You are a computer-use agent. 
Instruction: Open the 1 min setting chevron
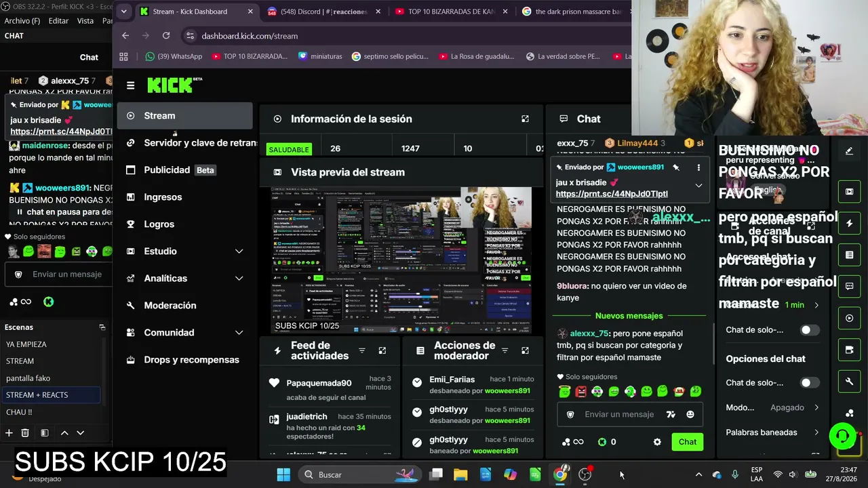[816, 305]
